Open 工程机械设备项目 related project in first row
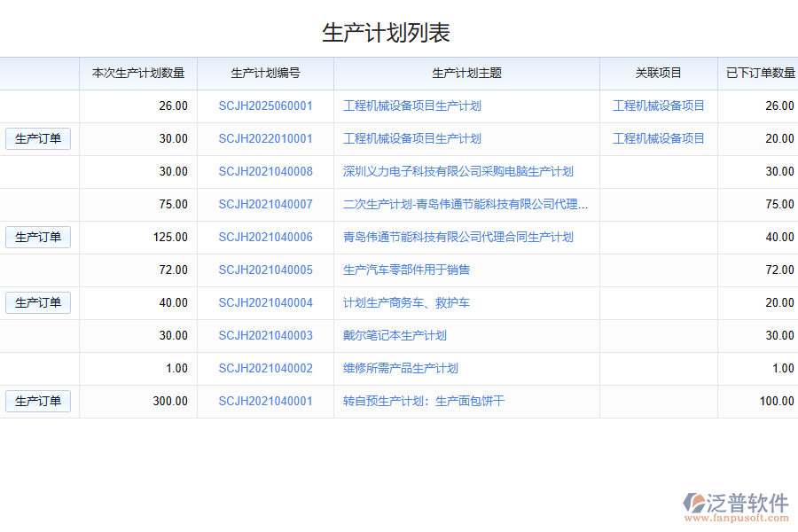 (659, 106)
